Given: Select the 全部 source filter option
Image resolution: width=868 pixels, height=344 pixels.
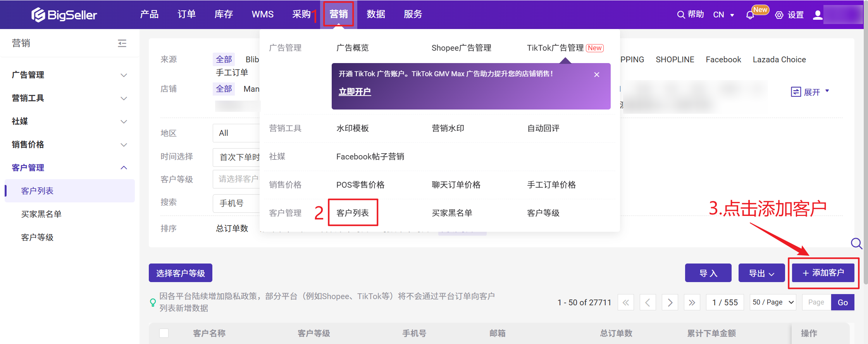Looking at the screenshot, I should pos(224,59).
